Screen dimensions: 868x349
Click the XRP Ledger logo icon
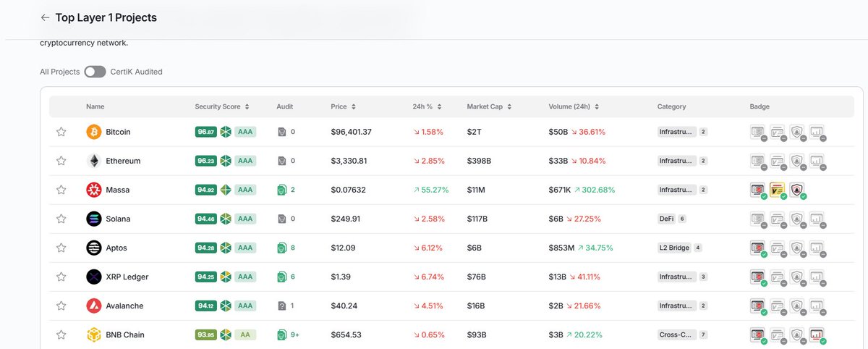pos(93,277)
